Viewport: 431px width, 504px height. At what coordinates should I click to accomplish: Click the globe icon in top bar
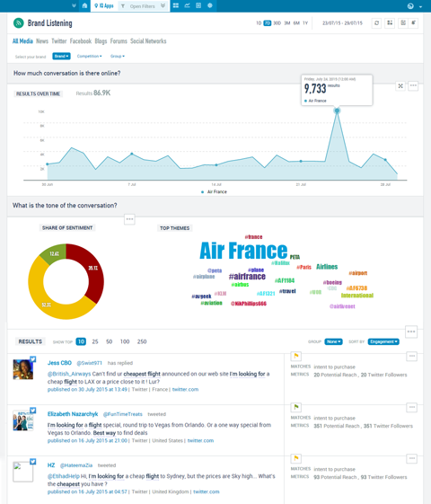pos(210,5)
